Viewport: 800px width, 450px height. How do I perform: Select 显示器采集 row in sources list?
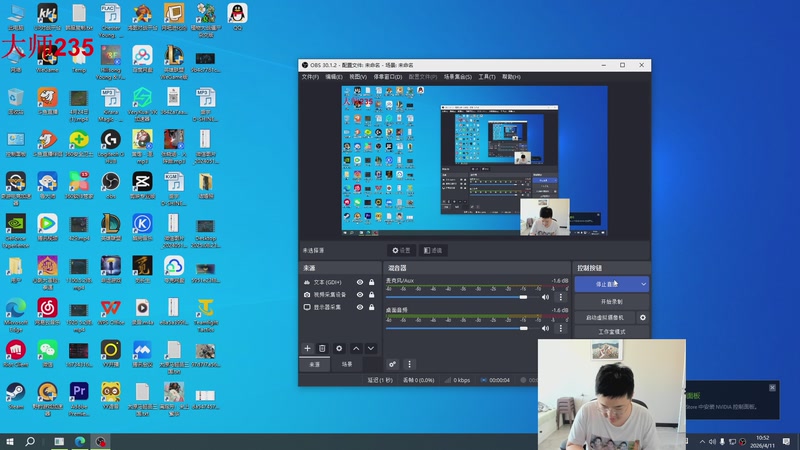[339, 307]
